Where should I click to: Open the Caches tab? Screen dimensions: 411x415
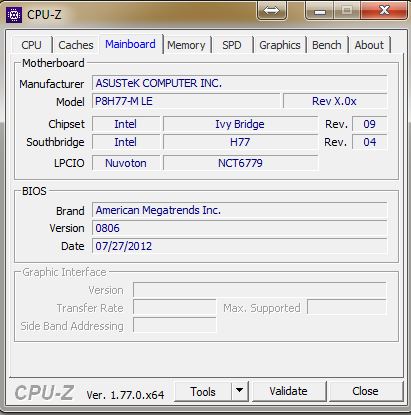pyautogui.click(x=76, y=45)
